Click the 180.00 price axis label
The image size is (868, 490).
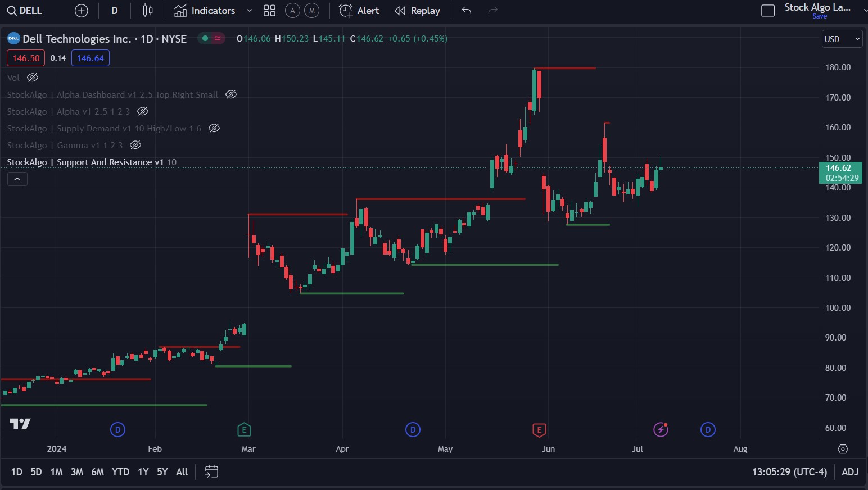coord(838,67)
